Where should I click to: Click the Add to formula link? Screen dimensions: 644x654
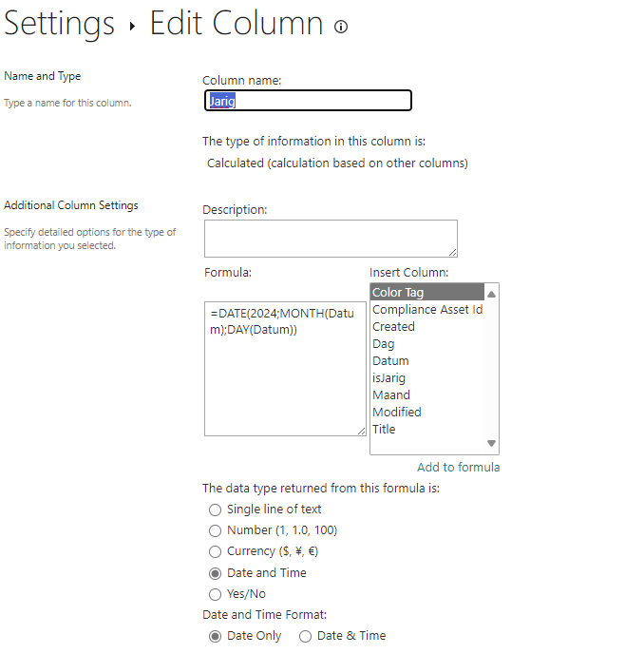coord(458,467)
